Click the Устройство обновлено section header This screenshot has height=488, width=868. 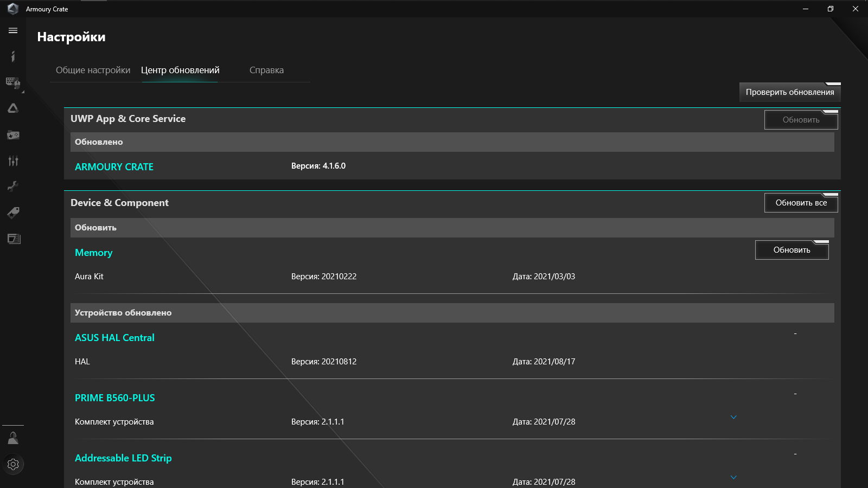[x=452, y=313]
